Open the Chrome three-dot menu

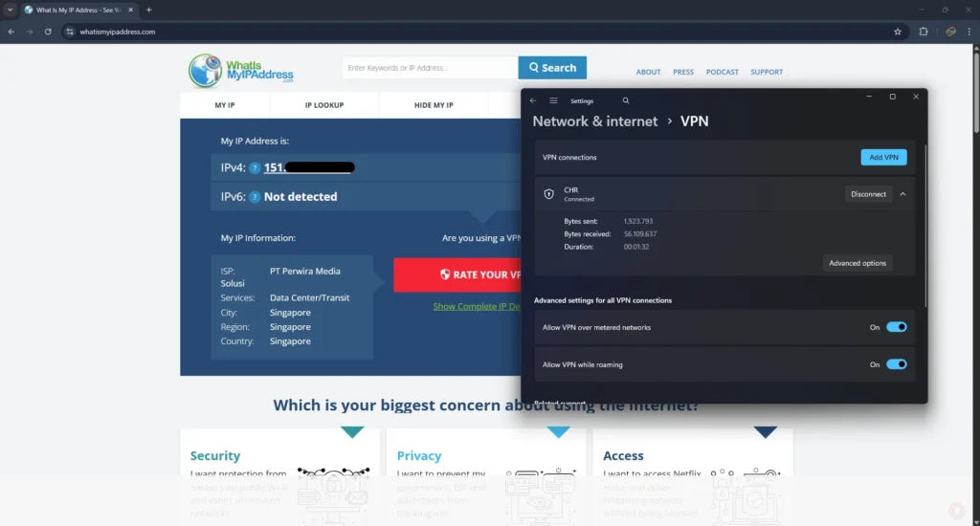969,32
